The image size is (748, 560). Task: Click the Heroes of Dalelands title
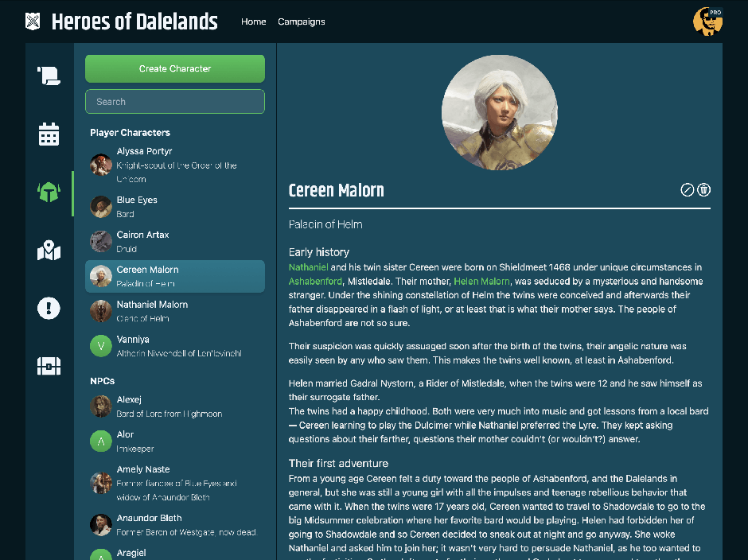pyautogui.click(x=134, y=21)
